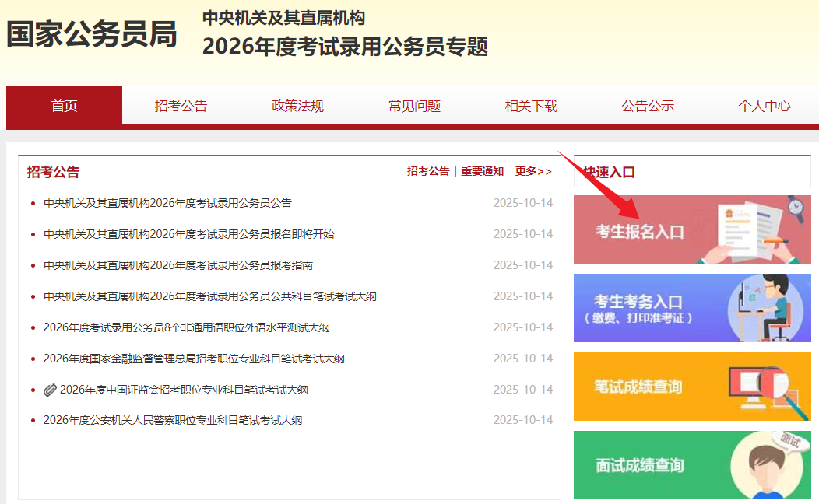Go to the 首页 tab
Image resolution: width=819 pixels, height=504 pixels.
64,106
